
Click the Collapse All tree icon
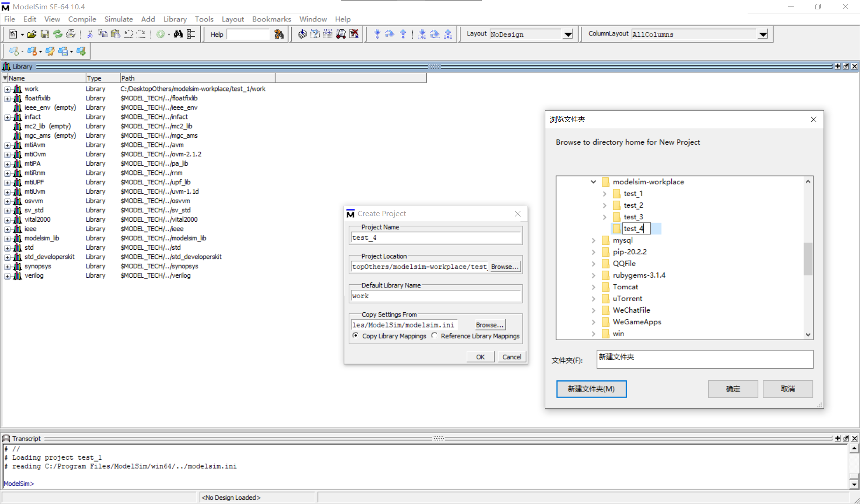pos(191,34)
